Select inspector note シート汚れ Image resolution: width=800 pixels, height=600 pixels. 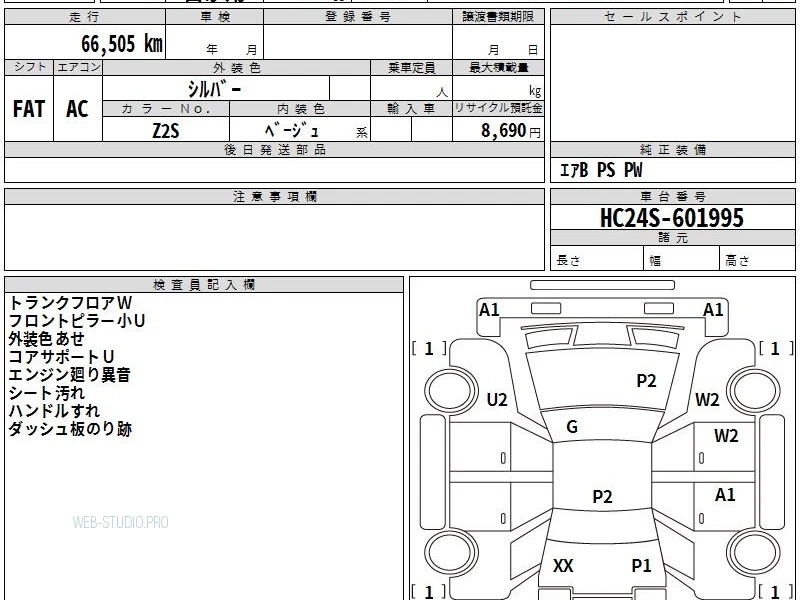46,393
